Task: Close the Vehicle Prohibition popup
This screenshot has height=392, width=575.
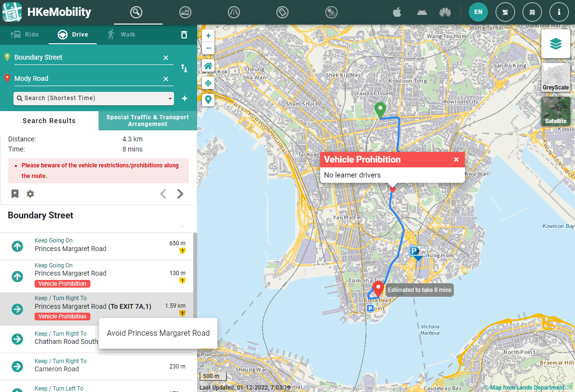Action: pyautogui.click(x=456, y=160)
